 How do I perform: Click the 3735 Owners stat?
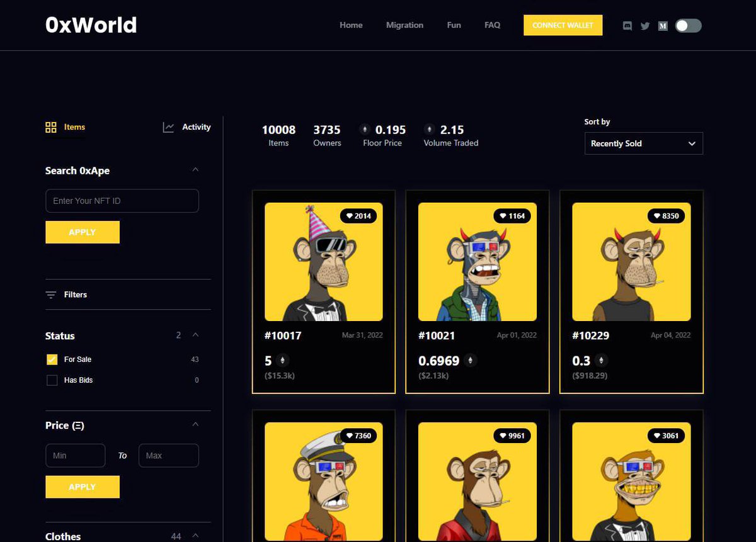[x=327, y=135]
